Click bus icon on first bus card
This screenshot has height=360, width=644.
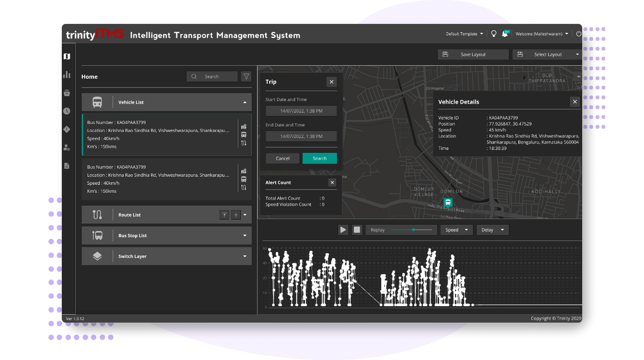244,134
